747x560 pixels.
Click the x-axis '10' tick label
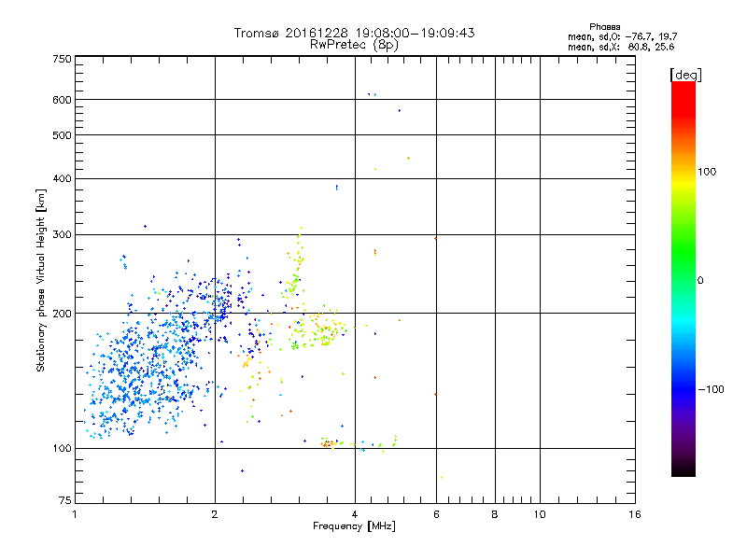pyautogui.click(x=540, y=514)
